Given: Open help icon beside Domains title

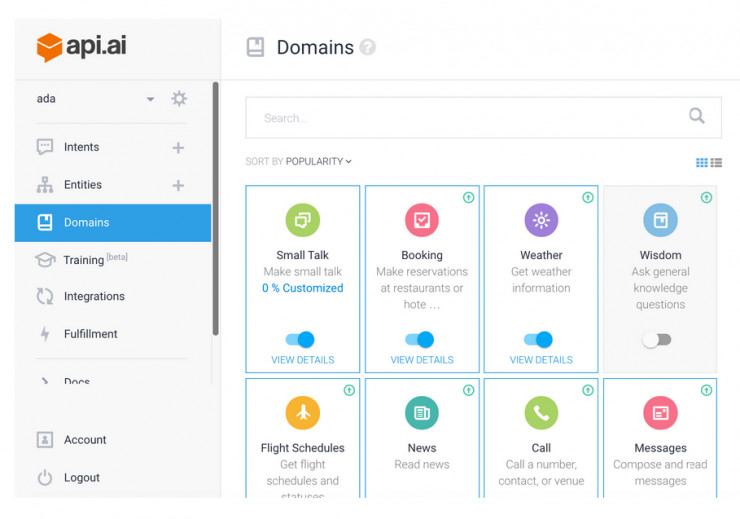Looking at the screenshot, I should pos(368,47).
